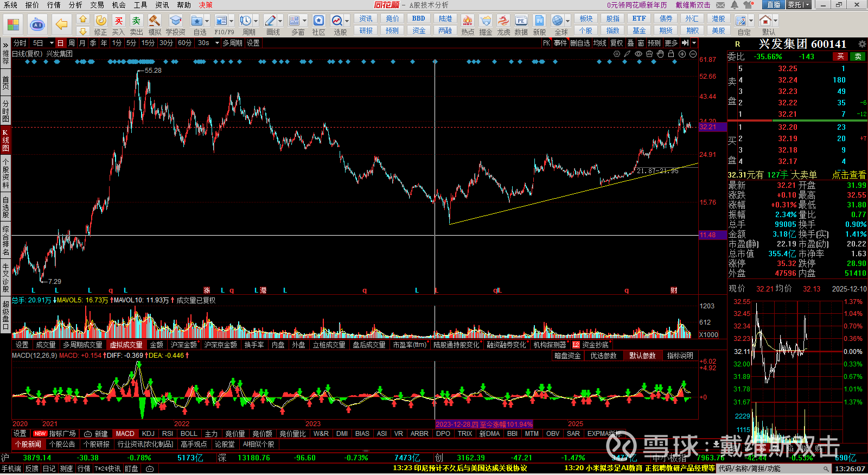
Task: Toggle 预测 forecast on chart
Action: pos(654,43)
